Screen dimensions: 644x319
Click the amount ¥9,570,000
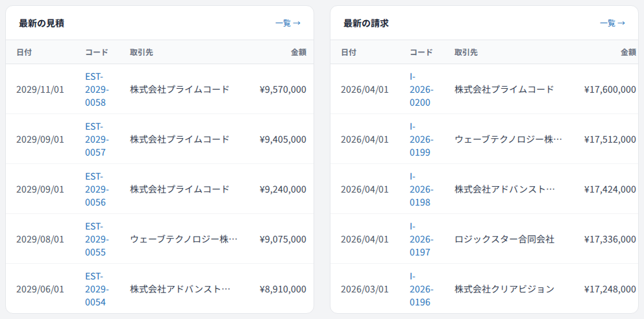(283, 89)
